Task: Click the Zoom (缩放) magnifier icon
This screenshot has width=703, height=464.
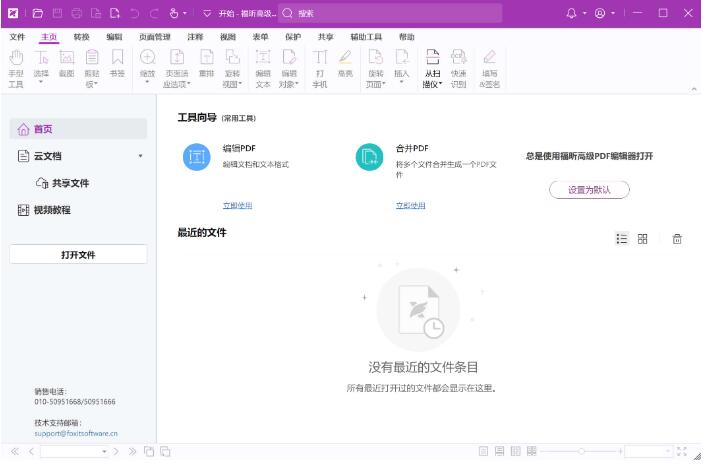Action: tap(148, 58)
